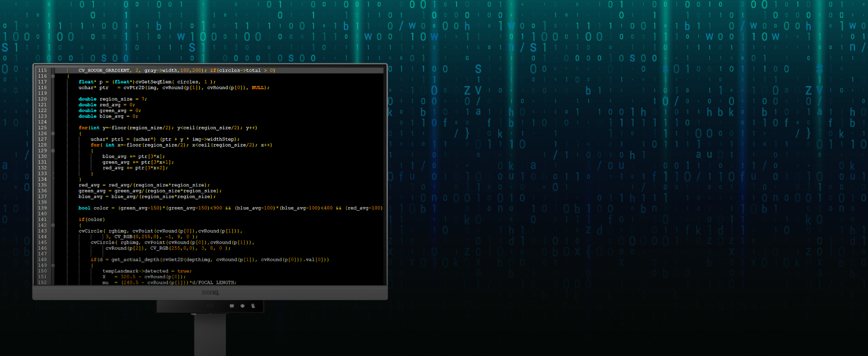Click the person-shaped icon on the monitor base

point(253,306)
